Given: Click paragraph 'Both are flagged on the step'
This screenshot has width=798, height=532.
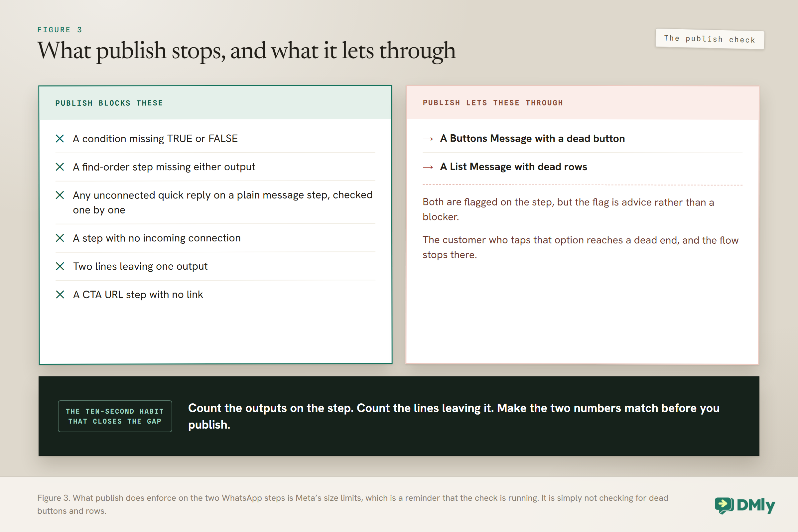Looking at the screenshot, I should [568, 209].
